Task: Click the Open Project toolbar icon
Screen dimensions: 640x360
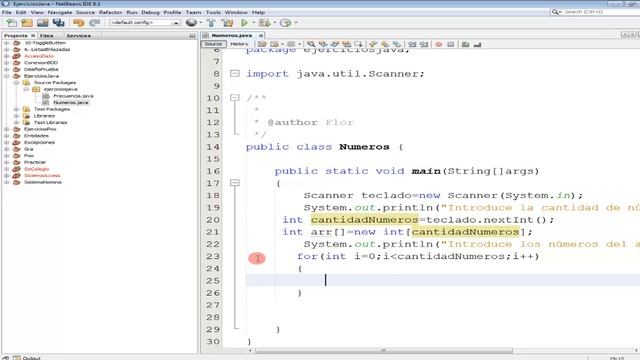Action: click(x=42, y=23)
